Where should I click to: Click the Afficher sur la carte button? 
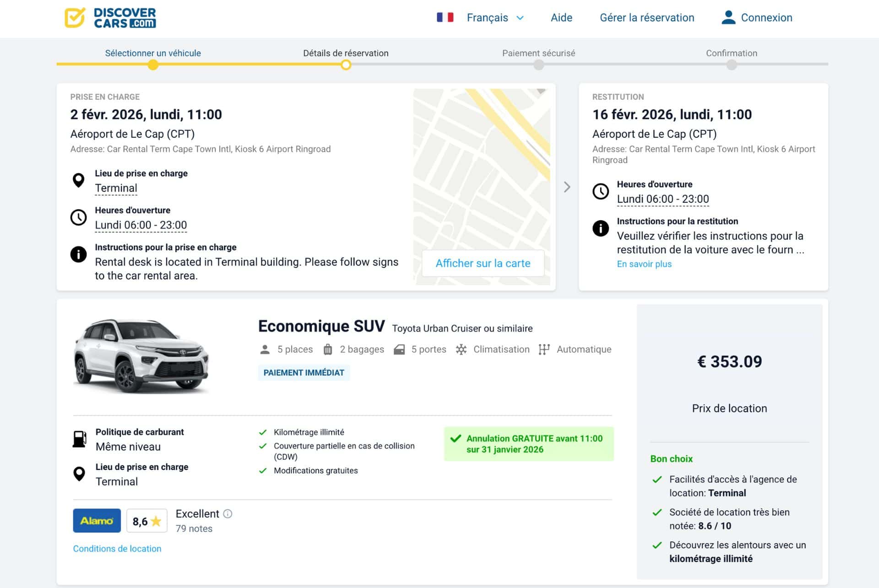pos(483,263)
